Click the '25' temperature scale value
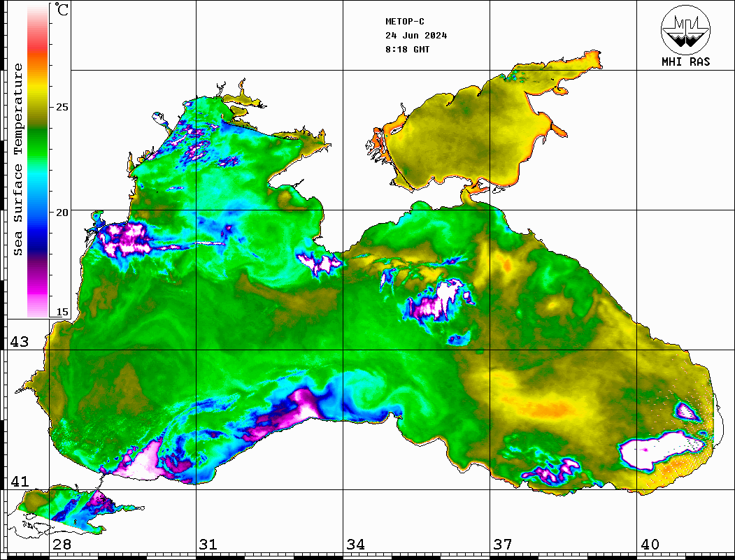Viewport: 735px width, 560px height. 62,107
